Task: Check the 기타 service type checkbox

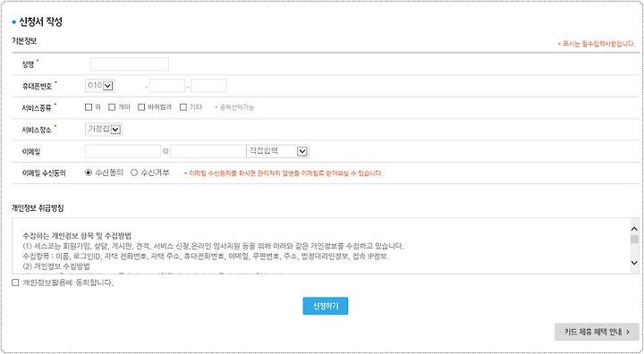Action: pyautogui.click(x=183, y=107)
